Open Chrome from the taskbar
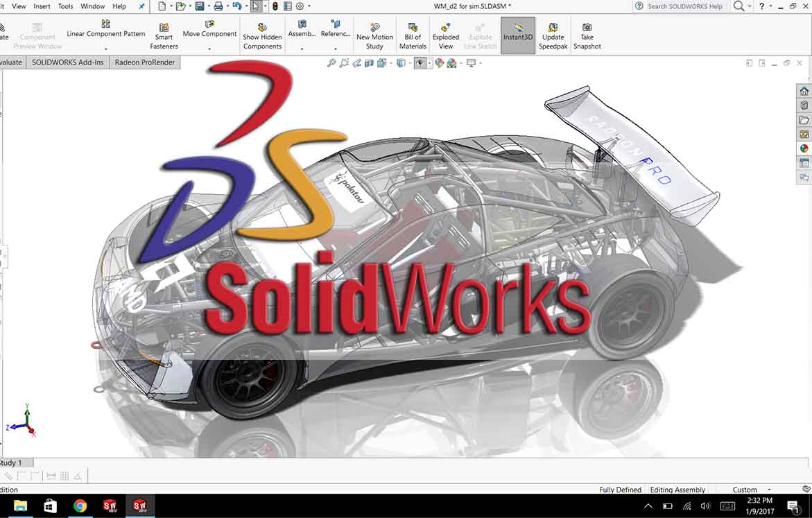 coord(80,506)
